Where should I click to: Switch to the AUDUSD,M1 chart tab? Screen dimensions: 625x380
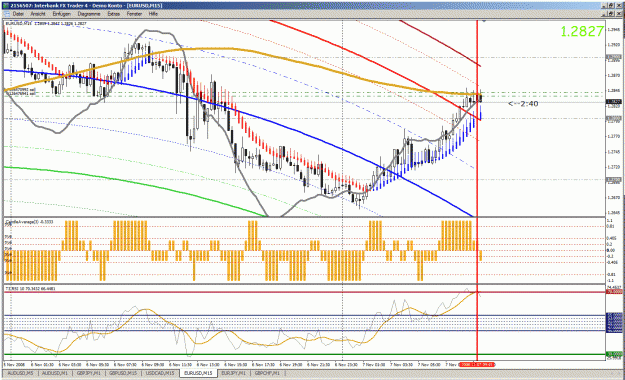55,373
